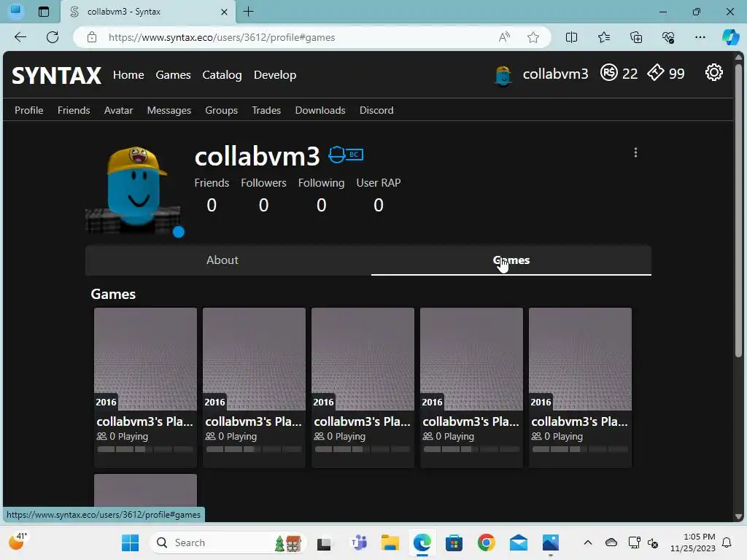Open Profile in secondary nav

point(28,110)
